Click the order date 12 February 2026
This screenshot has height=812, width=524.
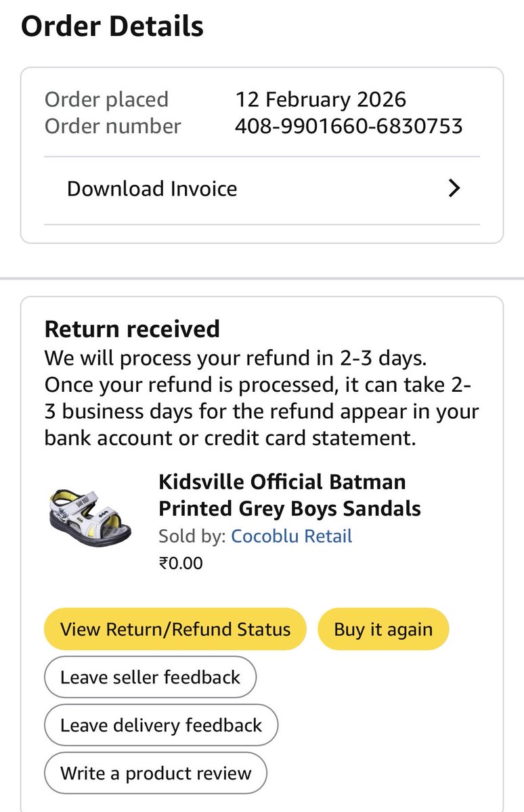320,99
